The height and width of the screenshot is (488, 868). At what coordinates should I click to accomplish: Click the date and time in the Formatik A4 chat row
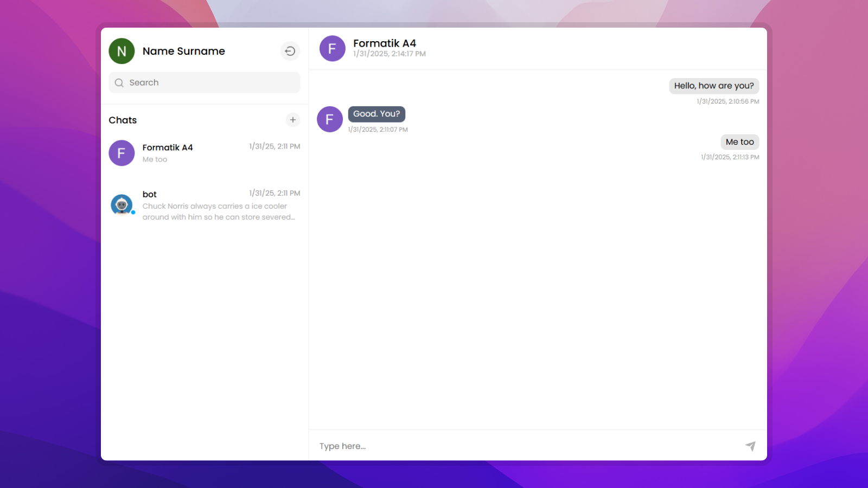[x=275, y=146]
